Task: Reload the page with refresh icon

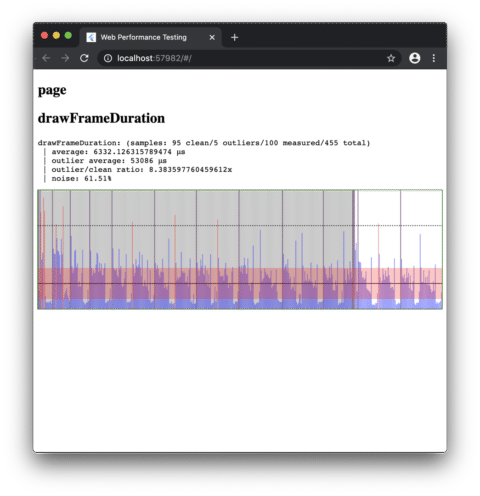Action: 84,58
